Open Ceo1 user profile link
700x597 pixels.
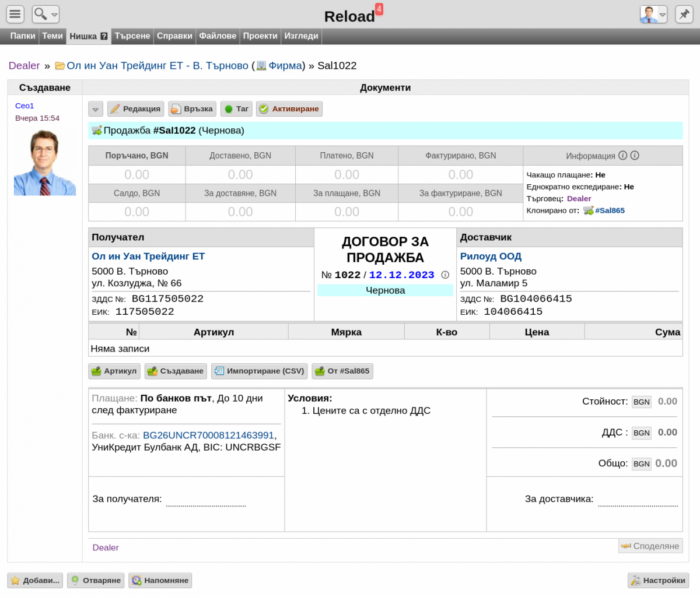click(24, 106)
